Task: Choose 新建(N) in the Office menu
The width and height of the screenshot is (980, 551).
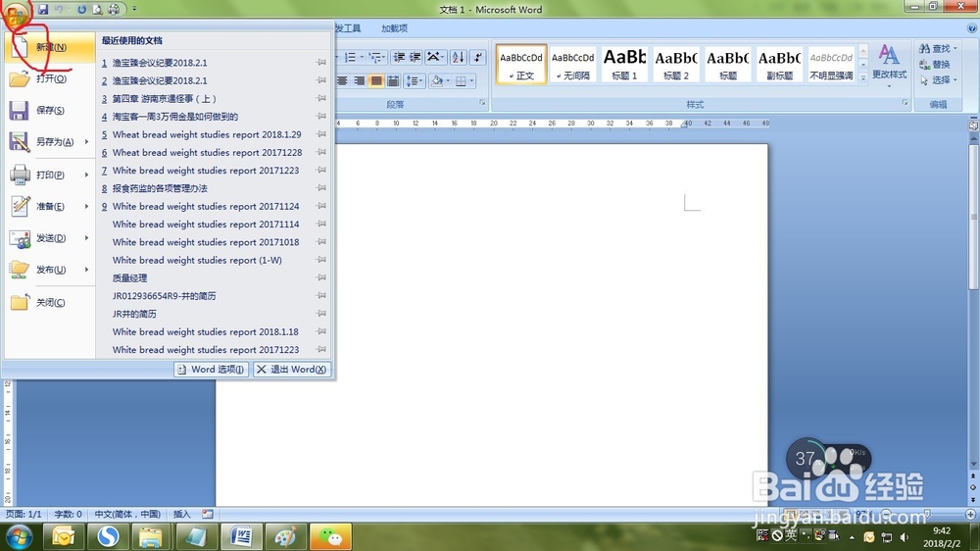Action: (49, 47)
